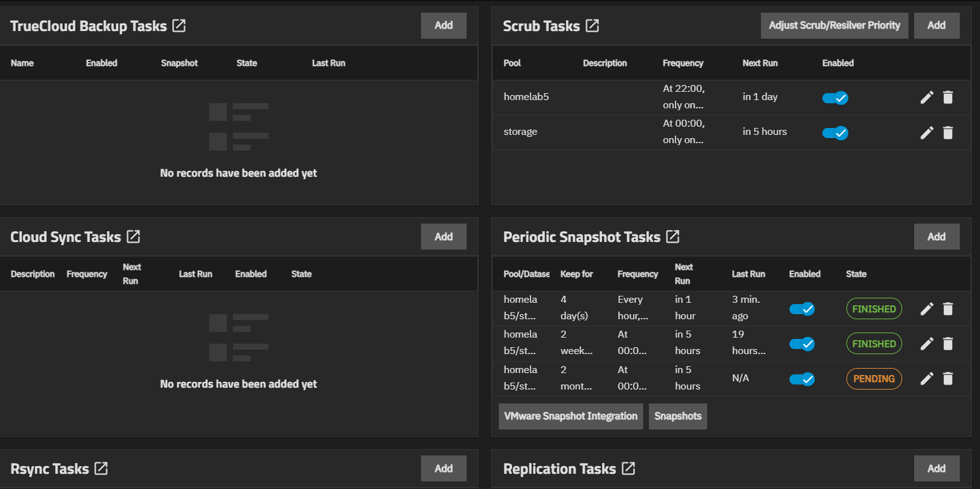Viewport: 980px width, 489px height.
Task: Click the Cloud Sync Tasks title
Action: 66,237
